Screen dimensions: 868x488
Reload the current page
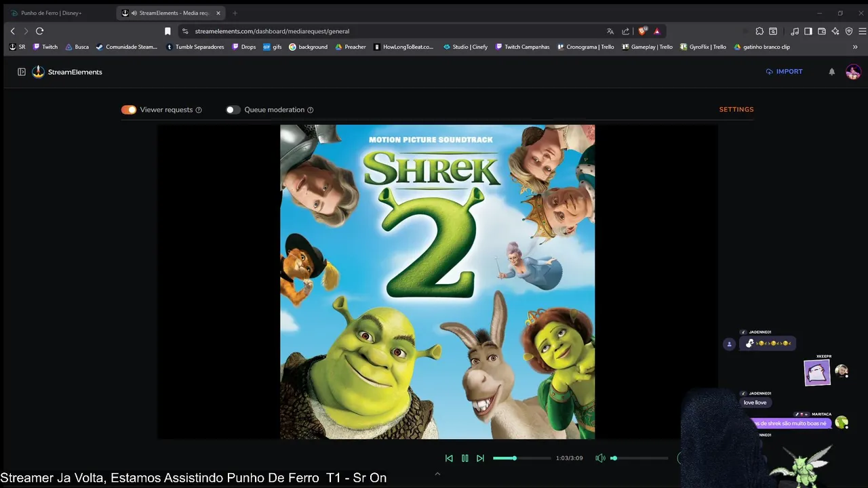(x=40, y=31)
